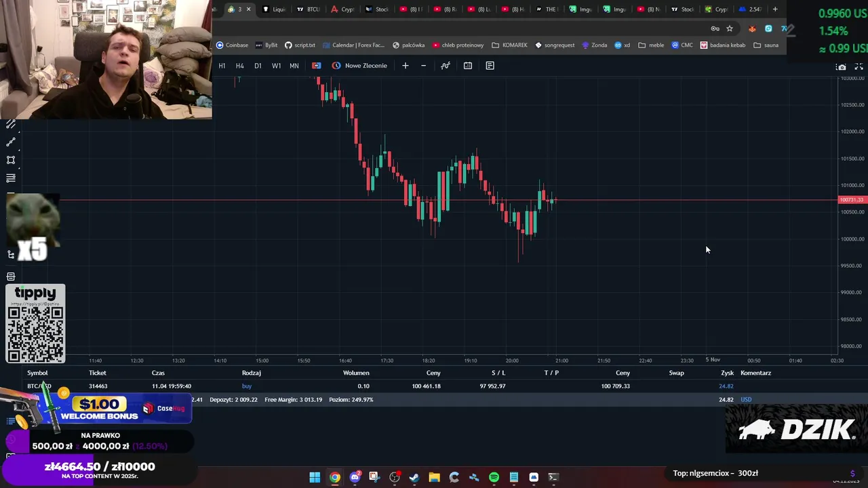
Task: Open Windows Start menu
Action: [x=315, y=477]
